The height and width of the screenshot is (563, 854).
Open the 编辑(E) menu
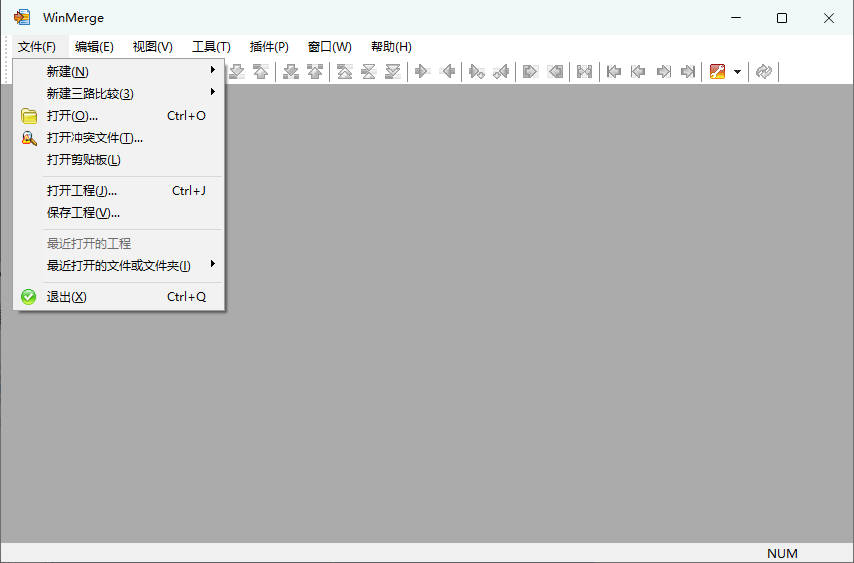(x=94, y=47)
